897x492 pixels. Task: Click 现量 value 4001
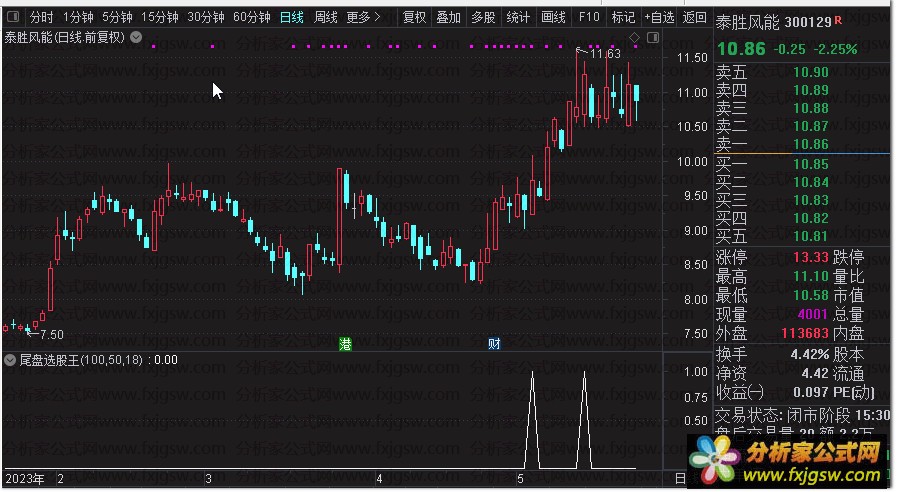[812, 314]
